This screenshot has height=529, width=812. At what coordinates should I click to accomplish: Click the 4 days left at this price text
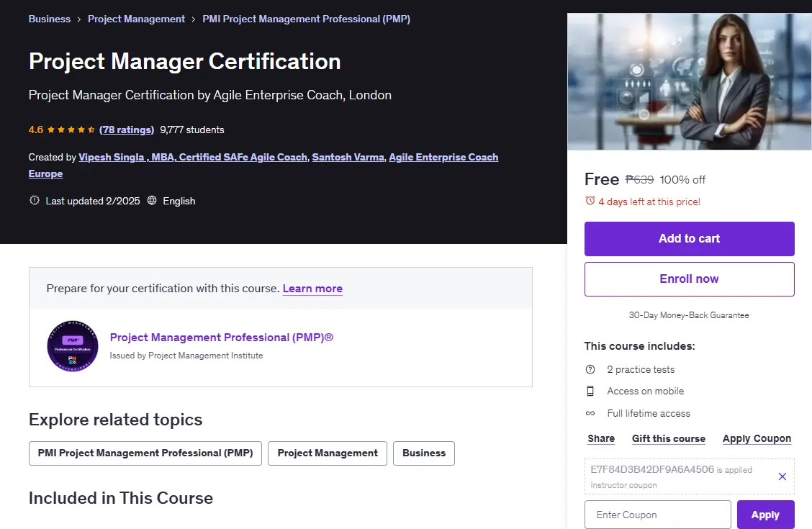click(649, 202)
